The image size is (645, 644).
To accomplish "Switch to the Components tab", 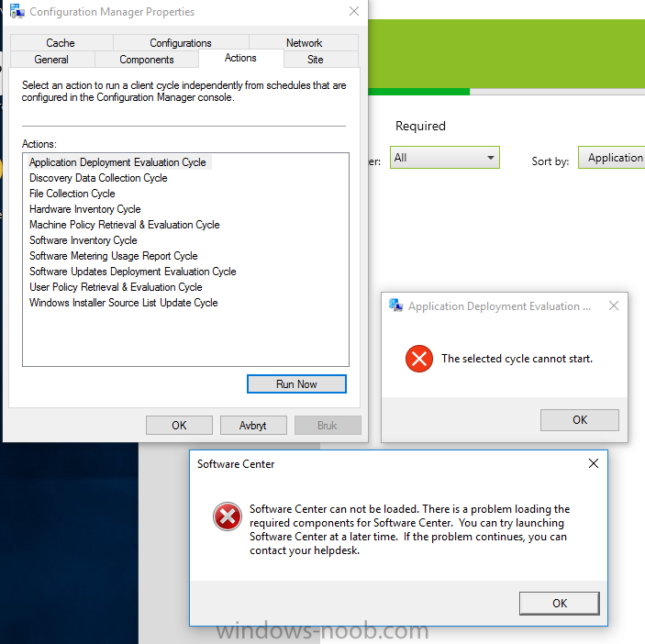I will [147, 60].
